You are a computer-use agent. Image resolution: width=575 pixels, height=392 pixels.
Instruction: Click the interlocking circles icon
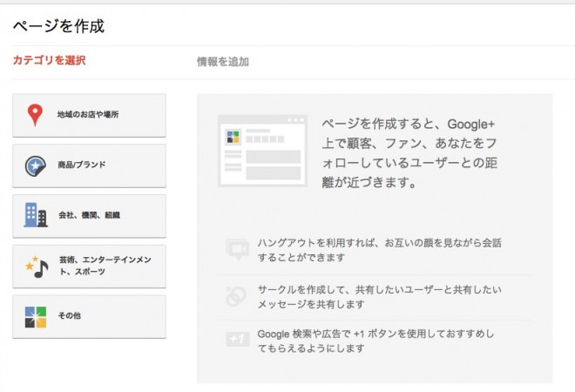(237, 296)
